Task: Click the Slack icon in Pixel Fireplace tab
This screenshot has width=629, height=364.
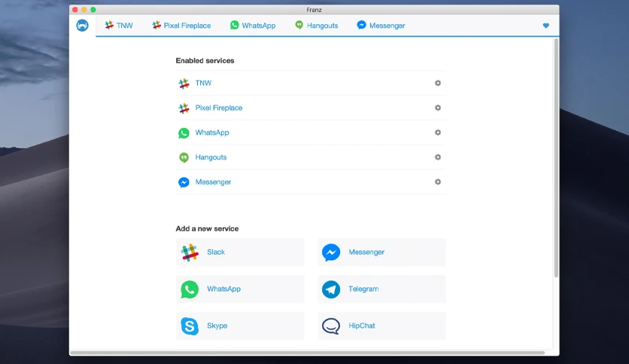Action: 156,26
